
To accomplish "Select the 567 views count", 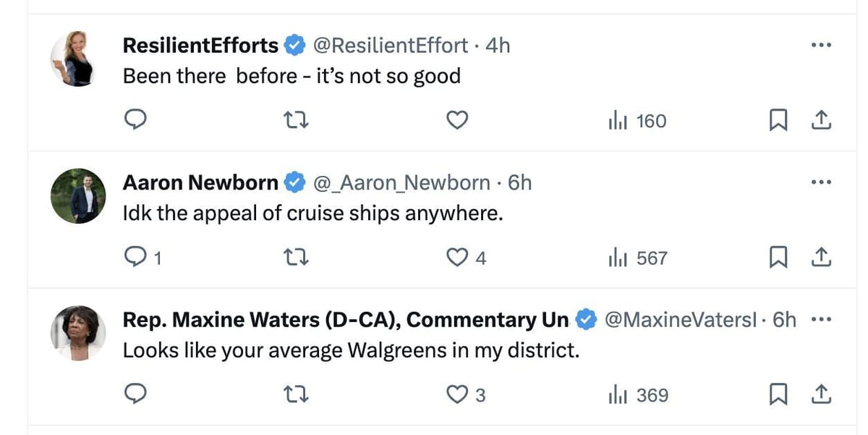I will pyautogui.click(x=650, y=256).
